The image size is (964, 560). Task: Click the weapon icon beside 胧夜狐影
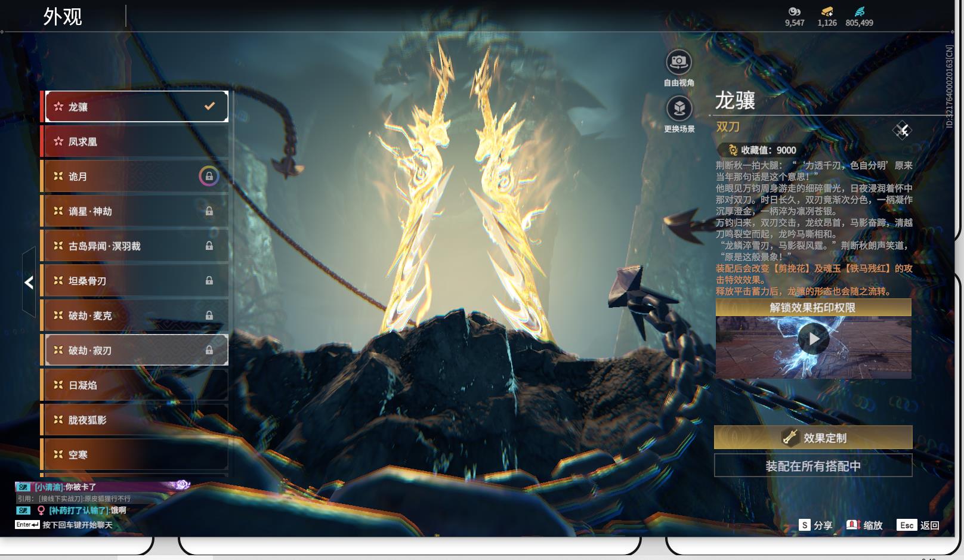58,420
